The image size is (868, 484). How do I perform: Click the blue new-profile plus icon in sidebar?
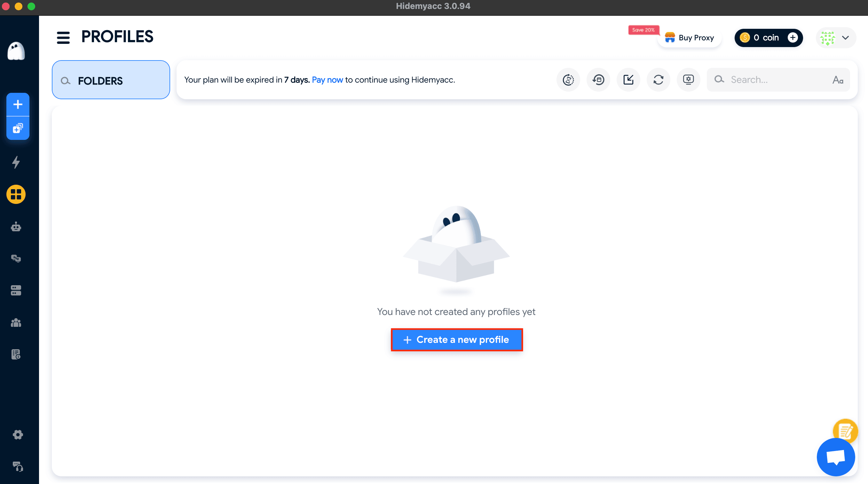coord(18,105)
